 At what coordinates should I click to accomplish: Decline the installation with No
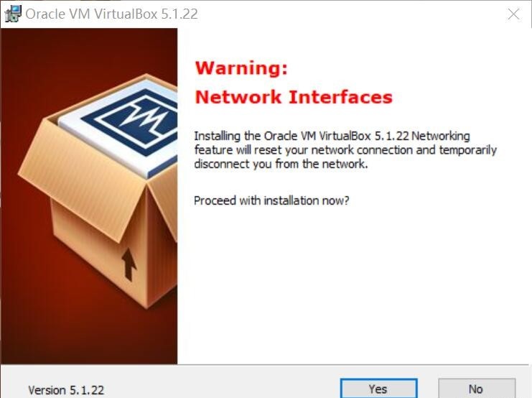point(476,389)
